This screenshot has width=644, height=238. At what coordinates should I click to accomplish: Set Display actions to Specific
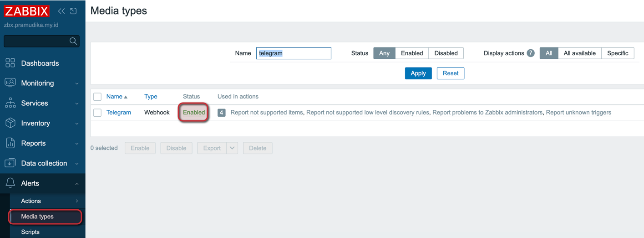618,53
